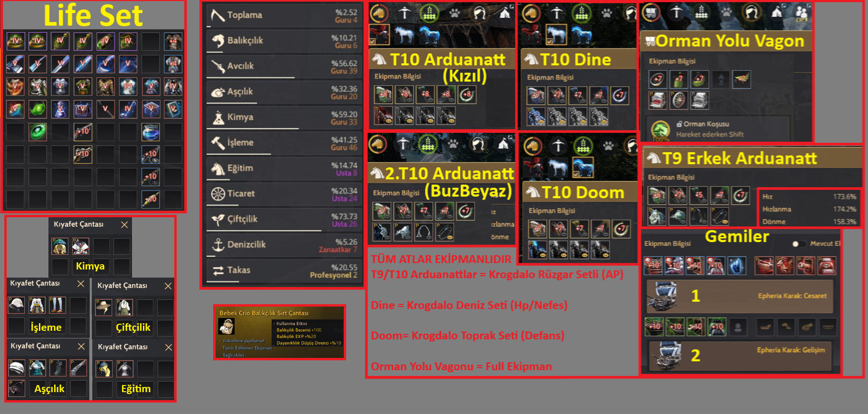Click the +8 horseshoe in Kızıl equipment row
Viewport: 868px width, 414px height.
tap(466, 95)
